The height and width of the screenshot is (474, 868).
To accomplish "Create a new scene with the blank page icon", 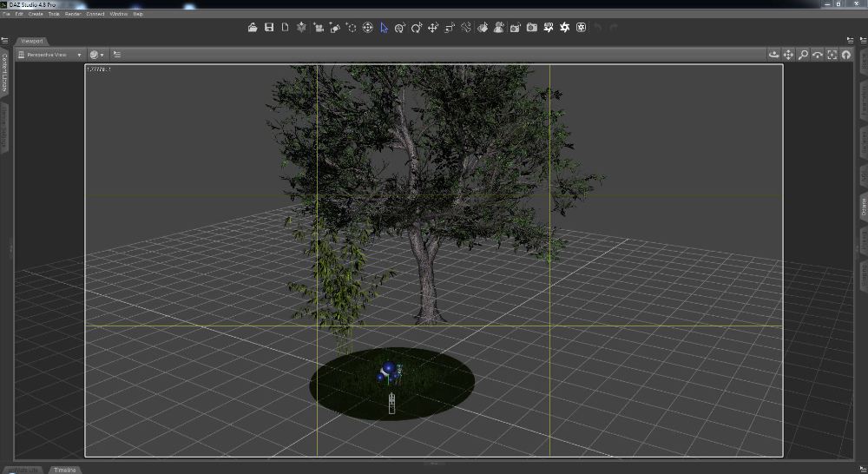I will click(285, 28).
